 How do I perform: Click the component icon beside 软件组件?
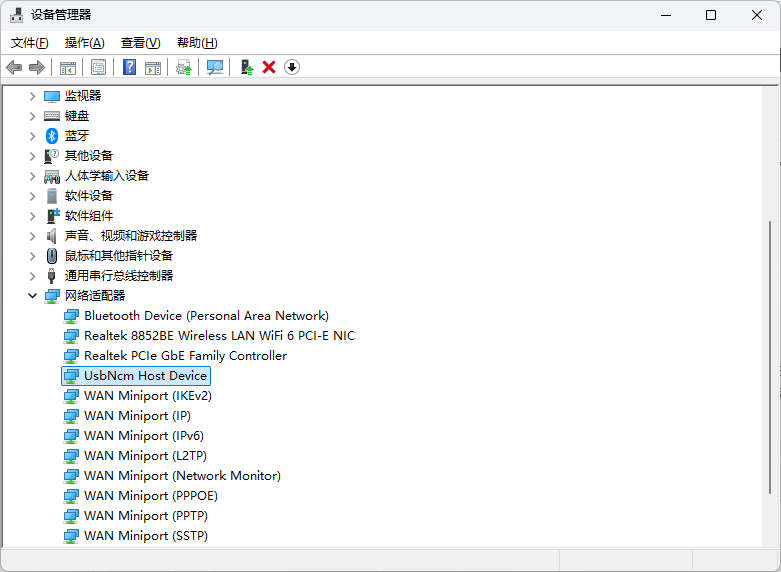[53, 216]
